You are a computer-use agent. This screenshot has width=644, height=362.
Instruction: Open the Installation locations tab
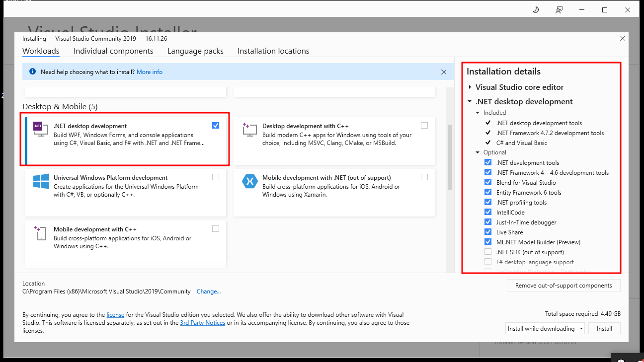pos(273,51)
